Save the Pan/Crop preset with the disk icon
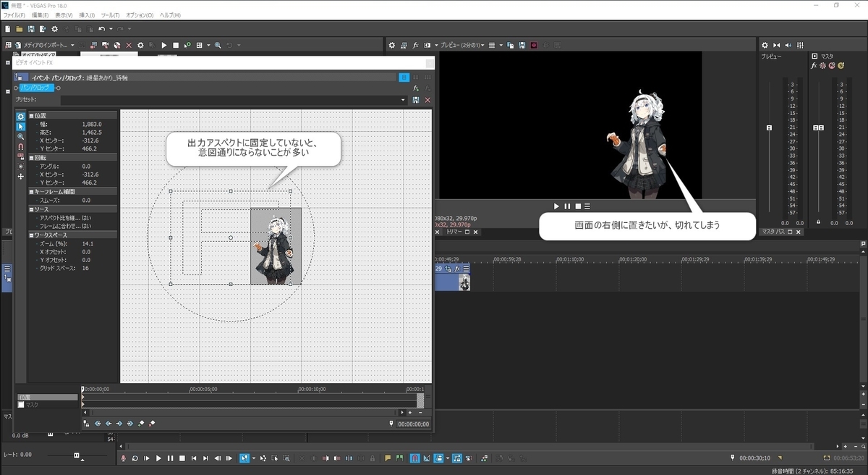The width and height of the screenshot is (868, 475). click(x=416, y=100)
